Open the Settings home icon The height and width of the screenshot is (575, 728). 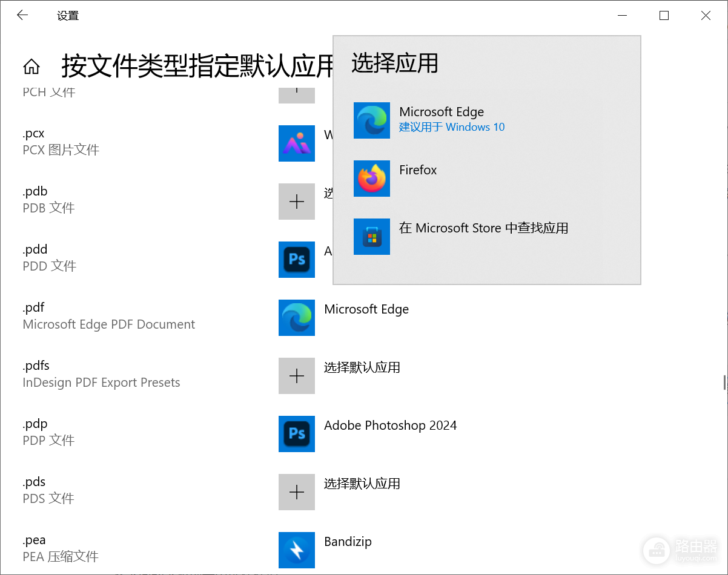(31, 67)
